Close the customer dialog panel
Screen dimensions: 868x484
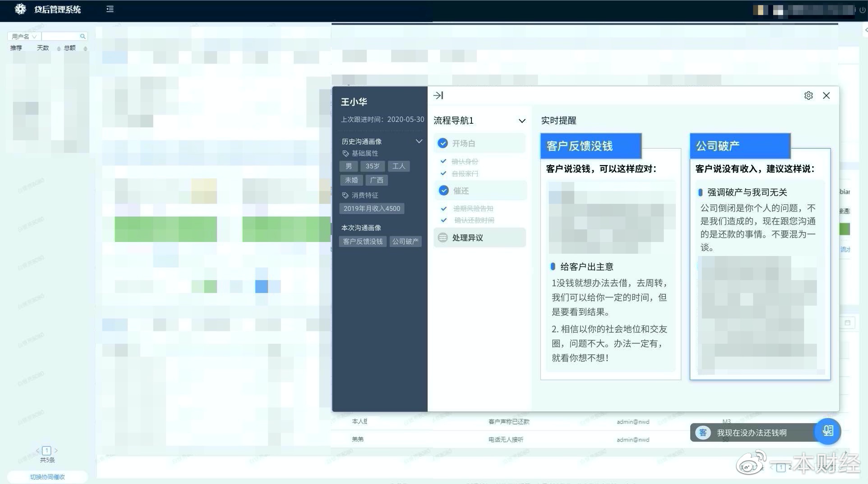pyautogui.click(x=826, y=95)
